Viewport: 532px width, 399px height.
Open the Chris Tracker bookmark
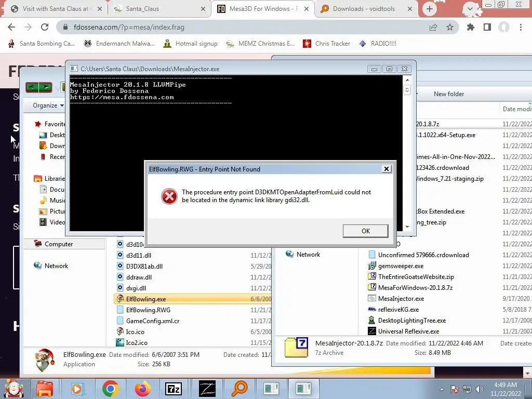click(x=326, y=44)
